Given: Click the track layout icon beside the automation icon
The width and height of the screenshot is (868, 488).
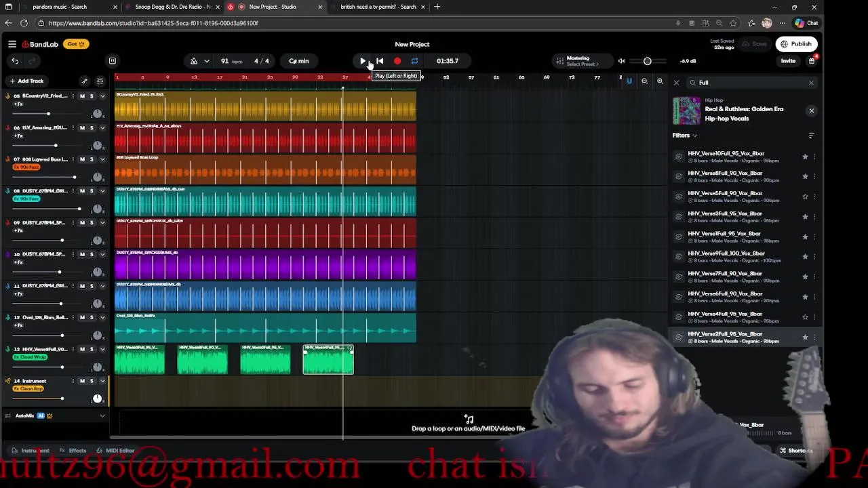Looking at the screenshot, I should 100,81.
